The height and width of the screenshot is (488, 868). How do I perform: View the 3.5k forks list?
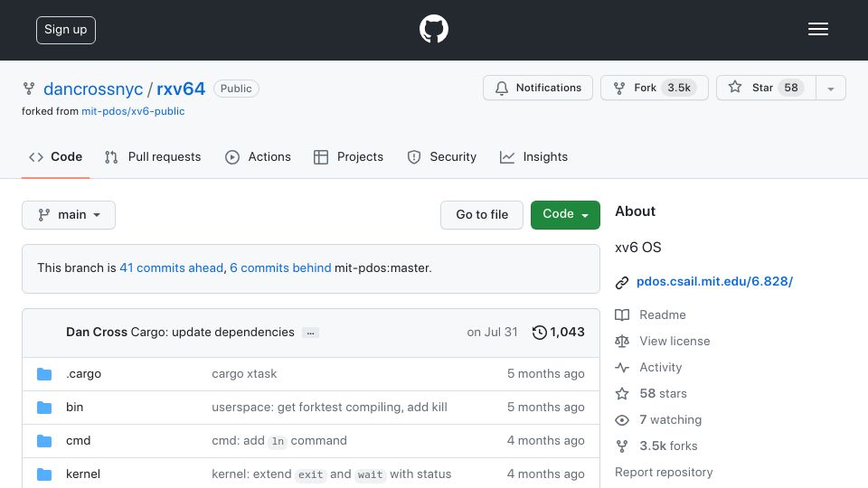(668, 446)
